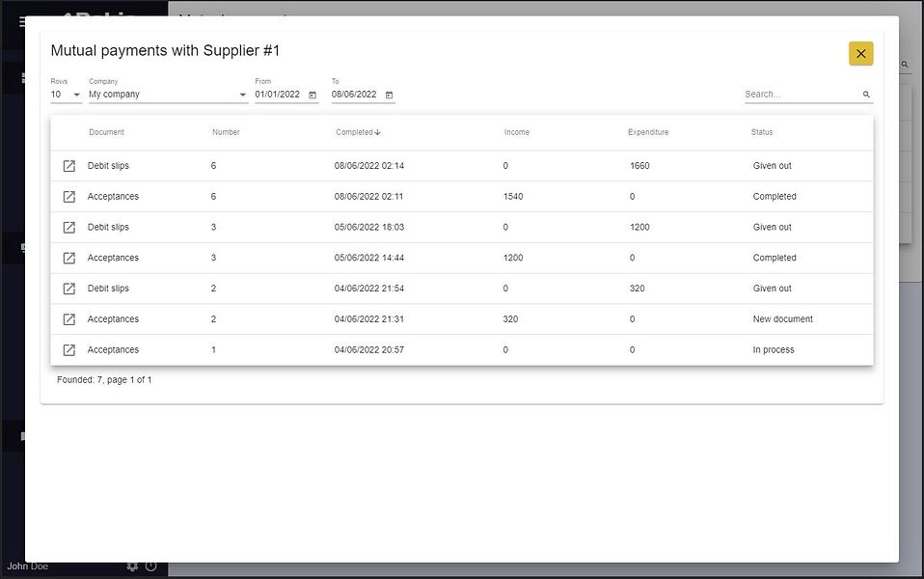Open Acceptances document dated 08/06/2022 02:11
Viewport: 924px width, 579px height.
pyautogui.click(x=68, y=196)
